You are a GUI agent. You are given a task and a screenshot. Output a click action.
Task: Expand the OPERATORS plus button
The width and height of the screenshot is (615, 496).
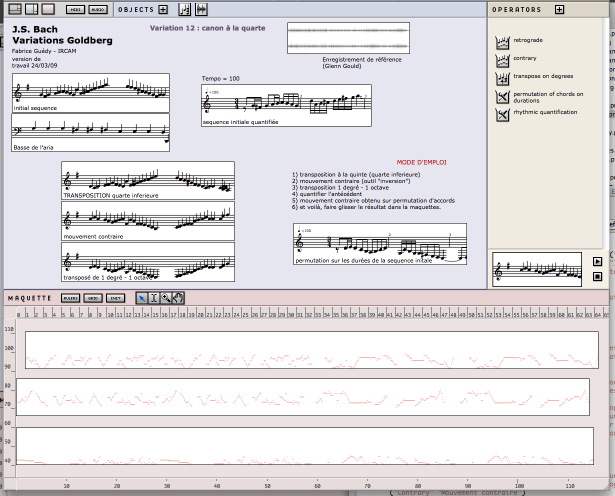tap(559, 9)
